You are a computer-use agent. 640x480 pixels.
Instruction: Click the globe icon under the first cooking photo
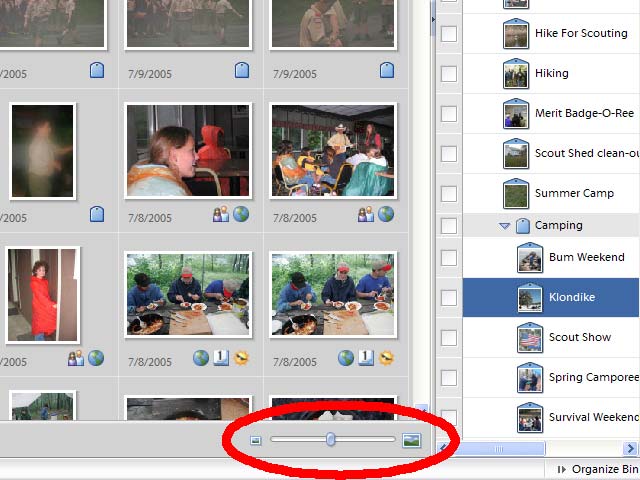pyautogui.click(x=201, y=358)
